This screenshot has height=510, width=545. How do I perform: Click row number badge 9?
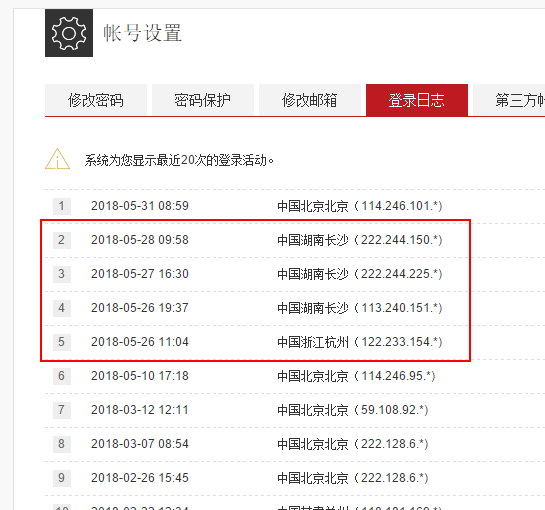tap(62, 478)
